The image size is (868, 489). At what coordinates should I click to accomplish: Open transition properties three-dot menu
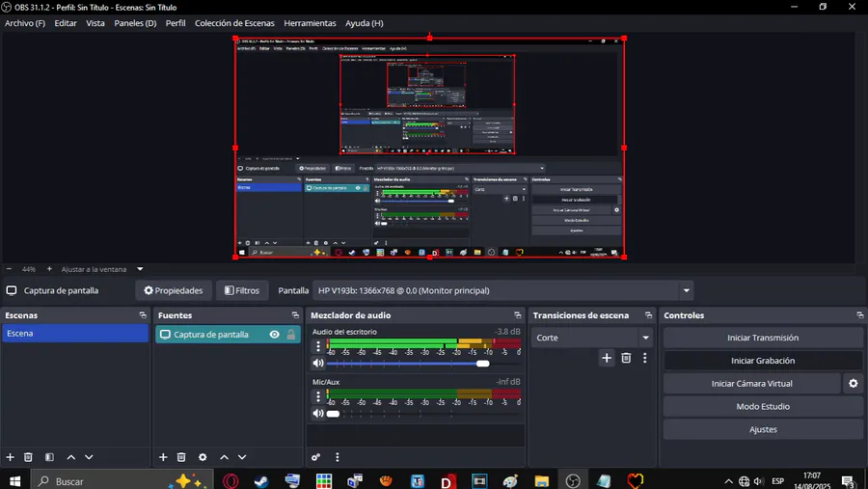645,358
